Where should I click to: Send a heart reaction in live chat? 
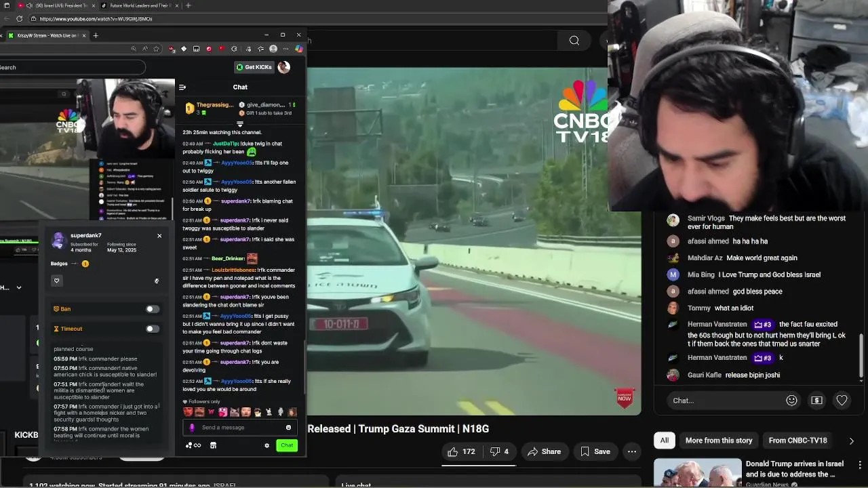[x=842, y=401]
